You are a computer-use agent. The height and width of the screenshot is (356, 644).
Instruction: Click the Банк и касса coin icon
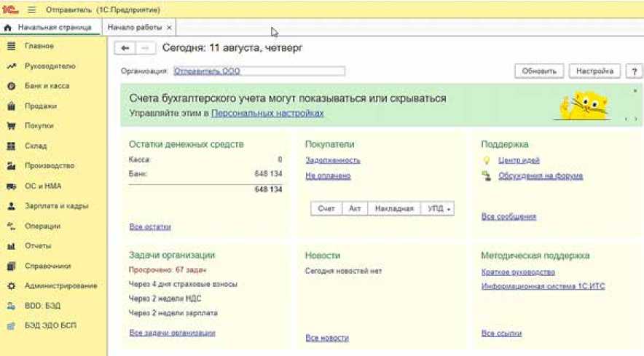pos(12,86)
